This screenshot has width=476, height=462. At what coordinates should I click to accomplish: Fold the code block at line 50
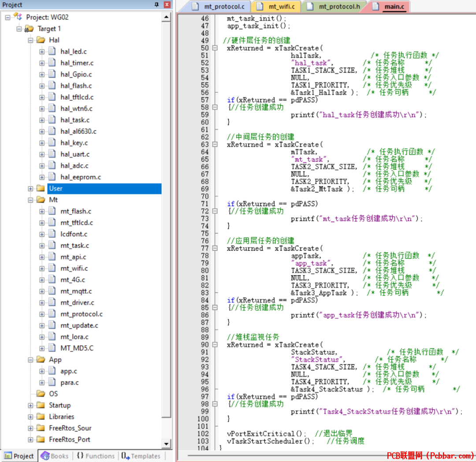[x=215, y=48]
